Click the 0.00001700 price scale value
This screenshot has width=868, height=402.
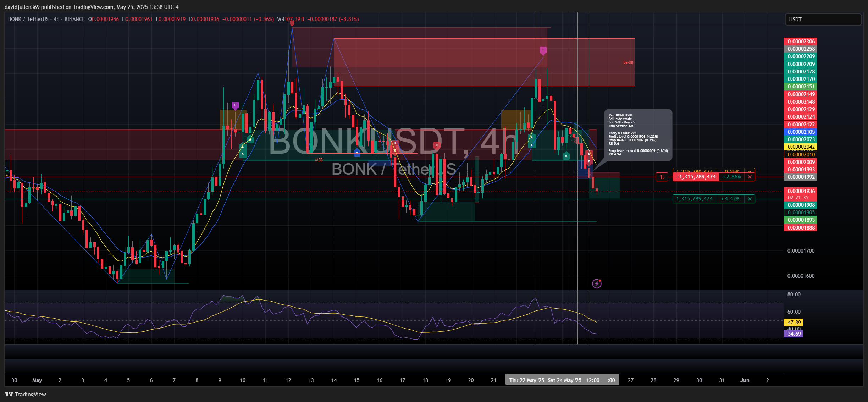click(x=801, y=251)
